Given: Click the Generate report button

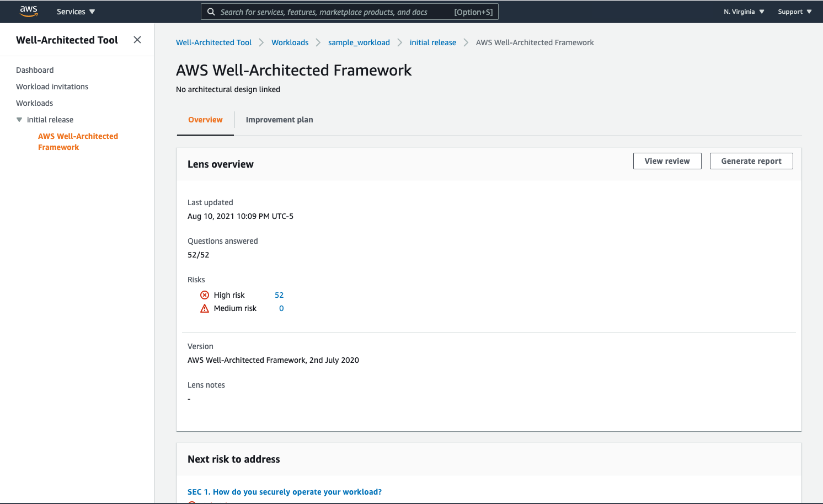Looking at the screenshot, I should tap(751, 161).
